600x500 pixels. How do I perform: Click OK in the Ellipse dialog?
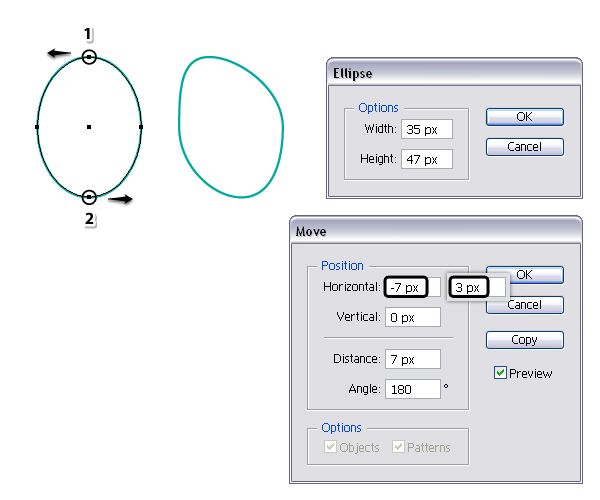(524, 117)
